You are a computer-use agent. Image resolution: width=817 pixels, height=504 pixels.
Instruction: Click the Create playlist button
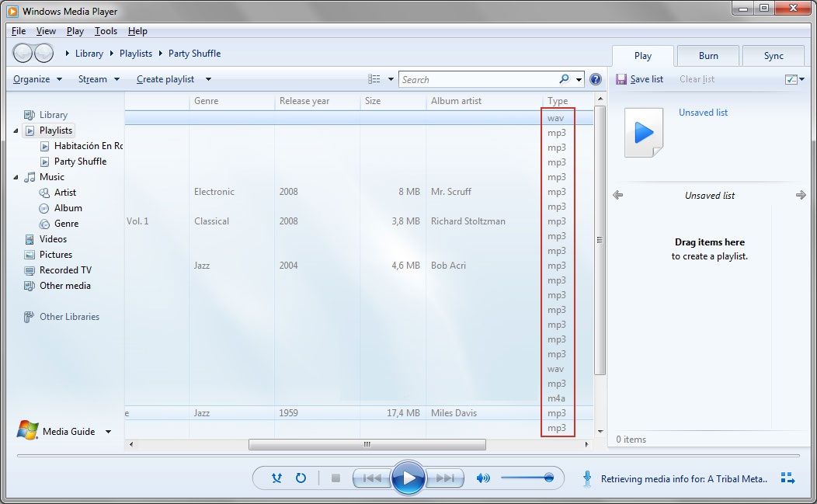165,79
